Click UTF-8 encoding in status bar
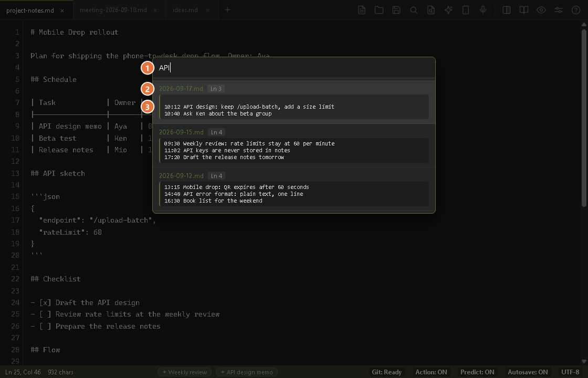The width and height of the screenshot is (588, 378). 570,372
